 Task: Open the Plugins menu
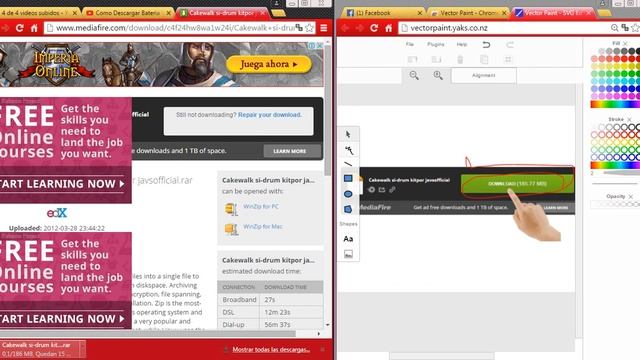[436, 44]
